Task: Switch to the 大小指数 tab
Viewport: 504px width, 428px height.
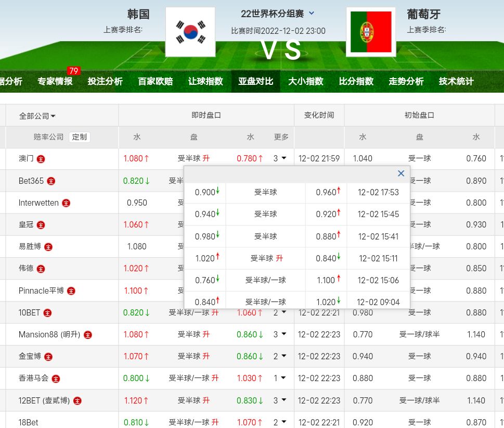Action: pos(306,81)
